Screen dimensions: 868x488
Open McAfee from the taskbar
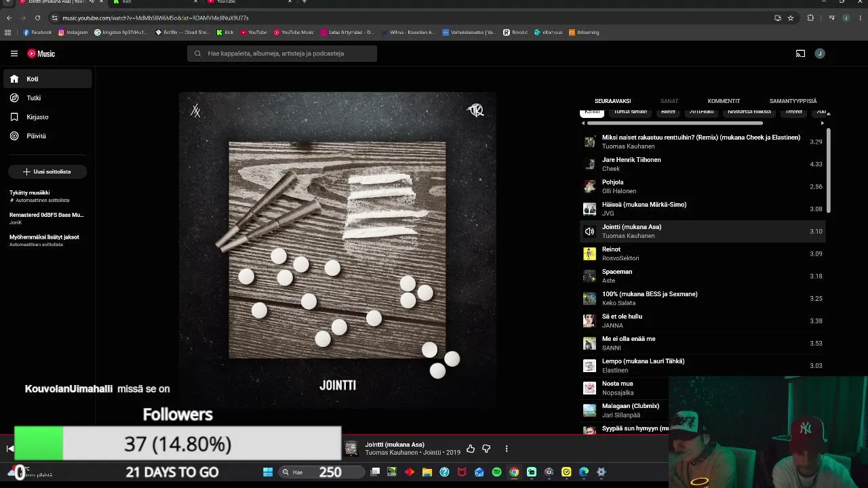click(462, 472)
